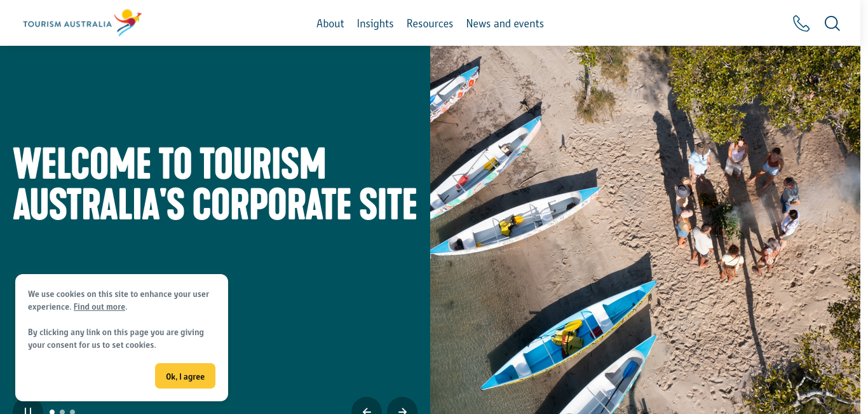
Task: Click the kangaroo logo graphic
Action: 128,22
